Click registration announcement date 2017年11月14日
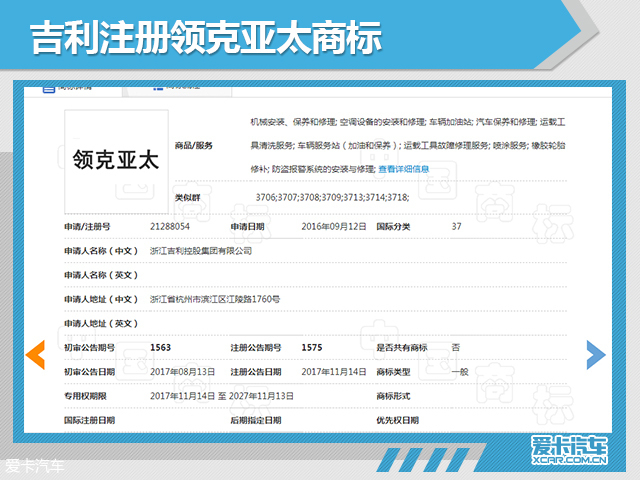This screenshot has height=480, width=640. click(334, 372)
